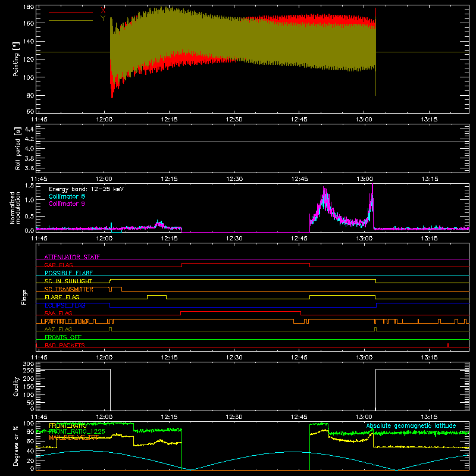Click the SAA_FLAG label
The image size is (476, 476).
pyautogui.click(x=58, y=313)
